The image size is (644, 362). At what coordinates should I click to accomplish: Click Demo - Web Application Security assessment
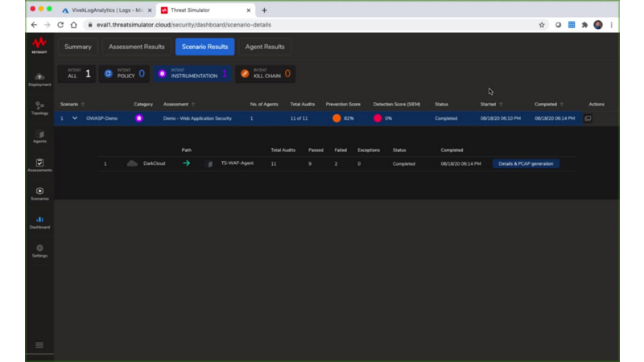pyautogui.click(x=197, y=118)
